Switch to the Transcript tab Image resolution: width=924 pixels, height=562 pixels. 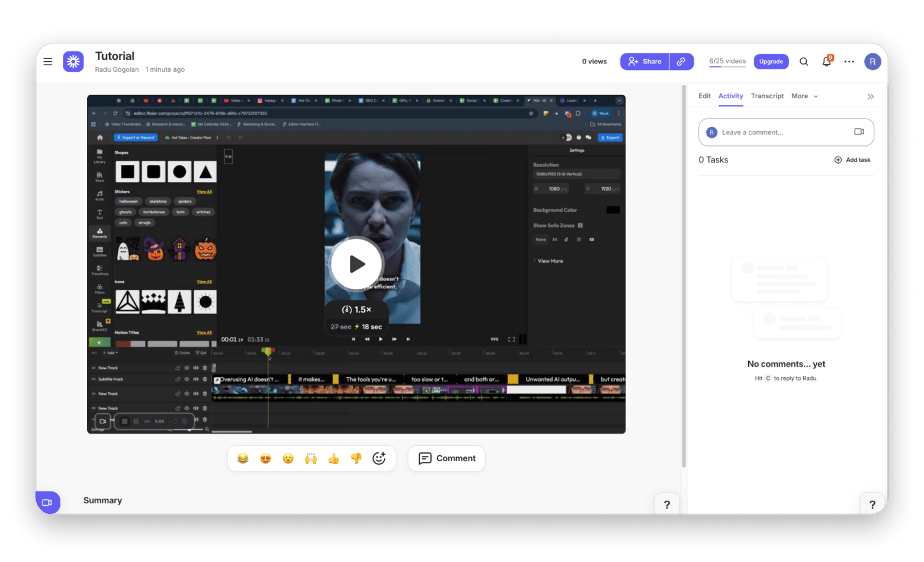click(767, 96)
